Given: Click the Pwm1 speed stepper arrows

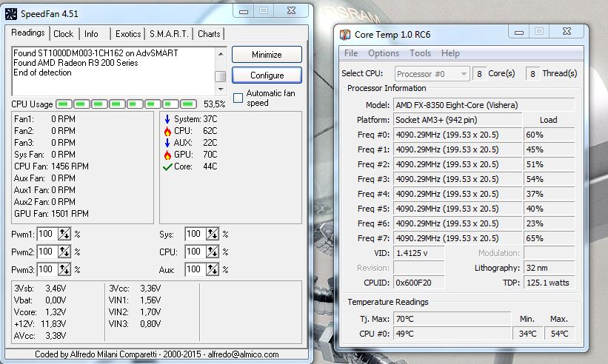Looking at the screenshot, I should [64, 234].
